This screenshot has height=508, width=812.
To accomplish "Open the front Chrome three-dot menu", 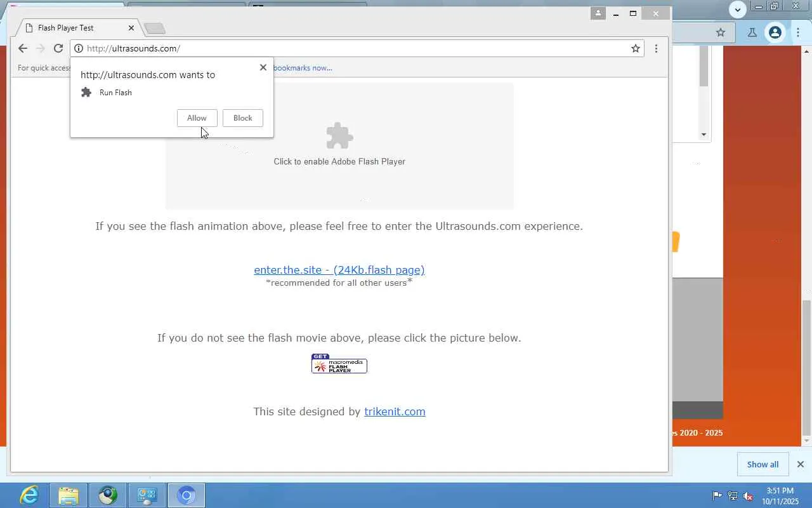I will pos(656,48).
